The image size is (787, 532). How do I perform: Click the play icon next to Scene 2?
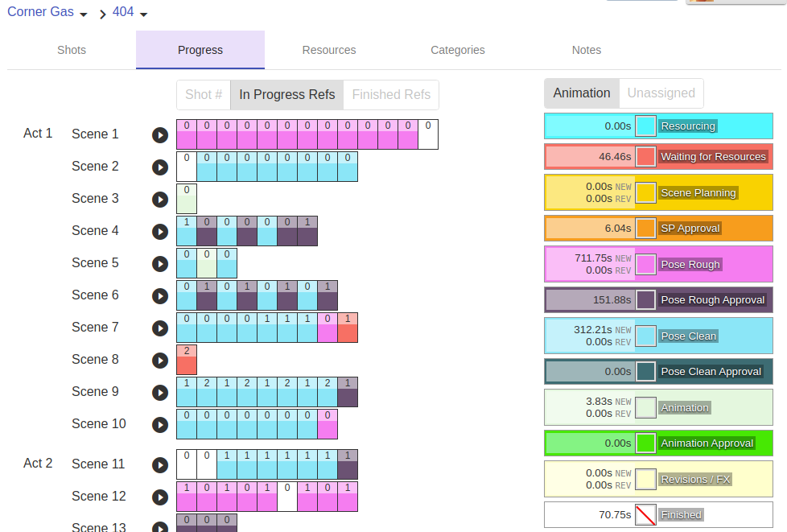[x=160, y=167]
